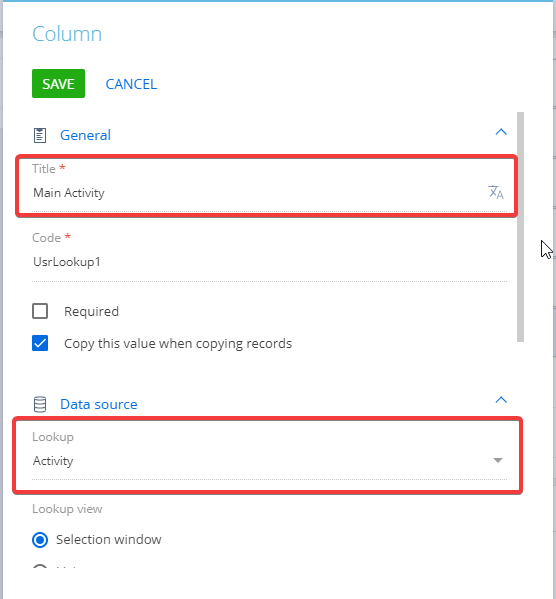Click the General section header text

coord(86,135)
